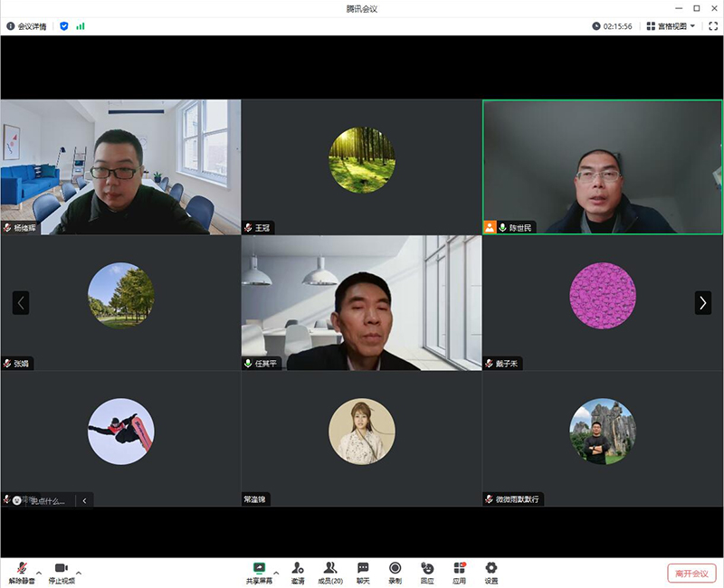This screenshot has width=724, height=588.
Task: Click the blue security shield icon
Action: [x=64, y=26]
